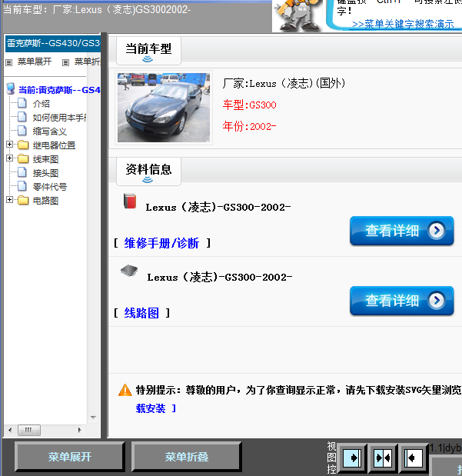
Task: Click the page icon beside 零件代号
Action: pyautogui.click(x=22, y=186)
